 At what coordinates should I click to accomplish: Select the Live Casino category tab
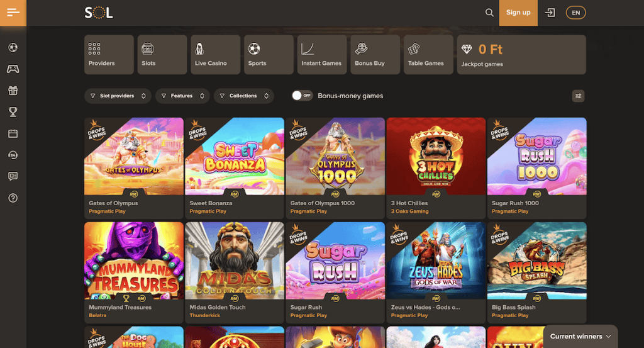click(214, 55)
